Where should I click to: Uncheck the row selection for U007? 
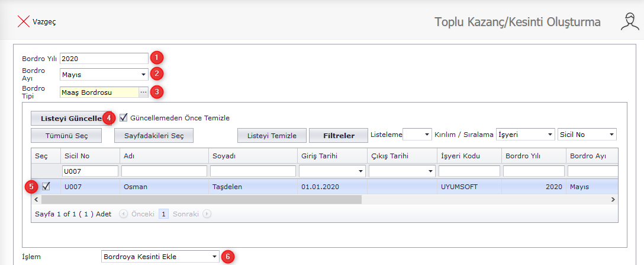(x=46, y=186)
